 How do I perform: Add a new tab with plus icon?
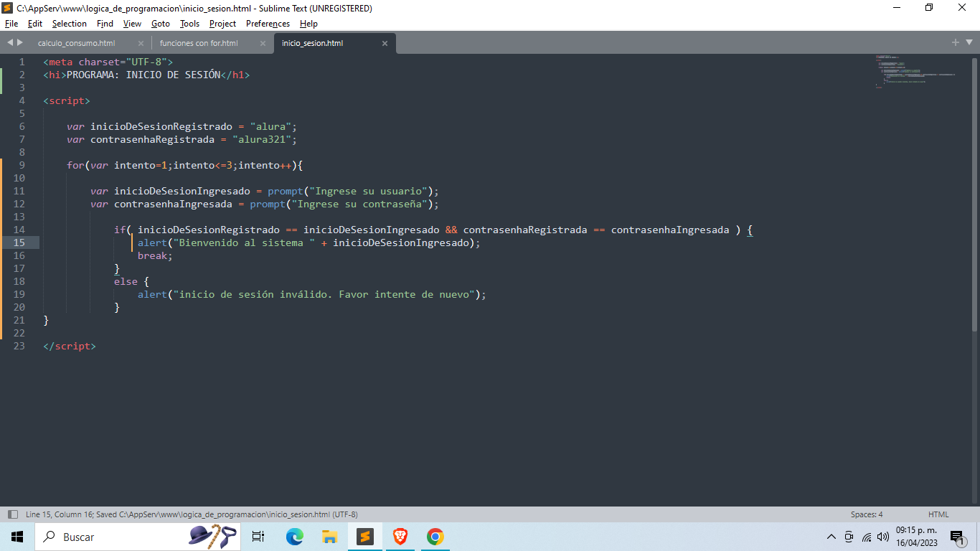955,42
